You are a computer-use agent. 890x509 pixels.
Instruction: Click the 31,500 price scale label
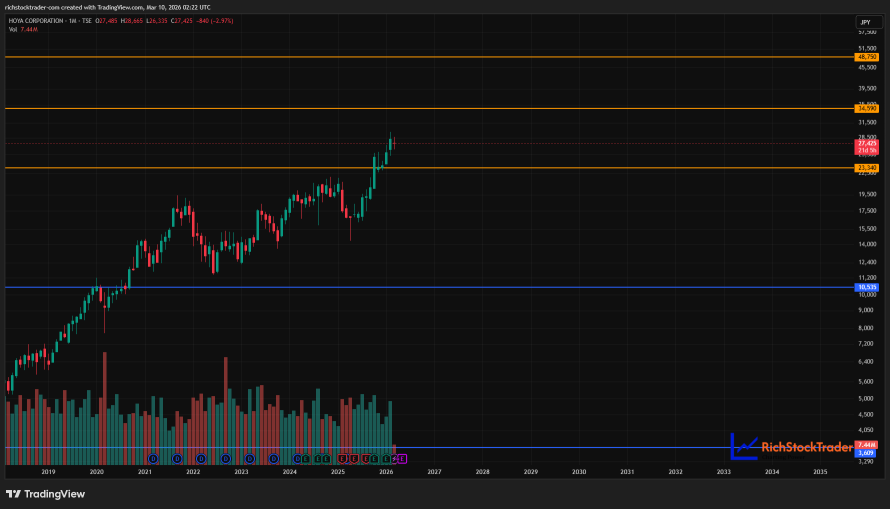[867, 123]
